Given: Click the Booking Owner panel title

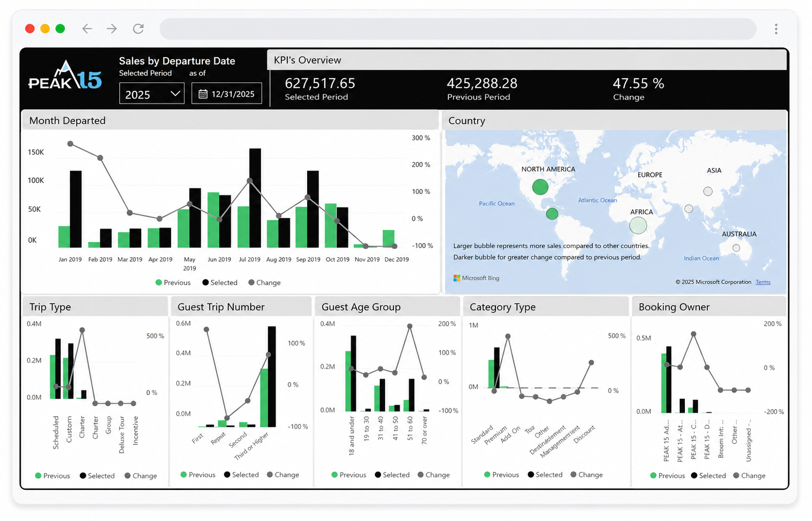Looking at the screenshot, I should point(674,307).
